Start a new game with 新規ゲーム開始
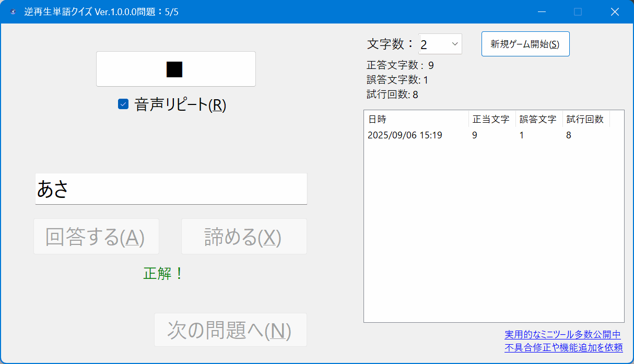 (x=525, y=44)
